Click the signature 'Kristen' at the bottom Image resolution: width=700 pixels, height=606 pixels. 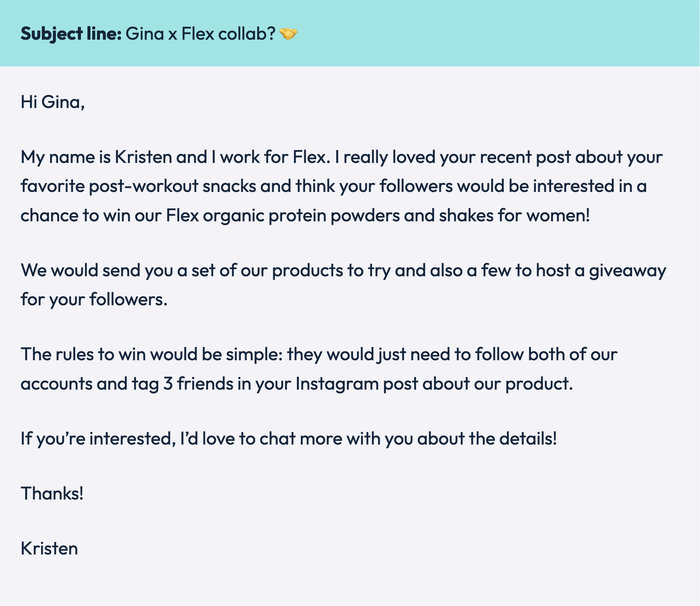(49, 548)
